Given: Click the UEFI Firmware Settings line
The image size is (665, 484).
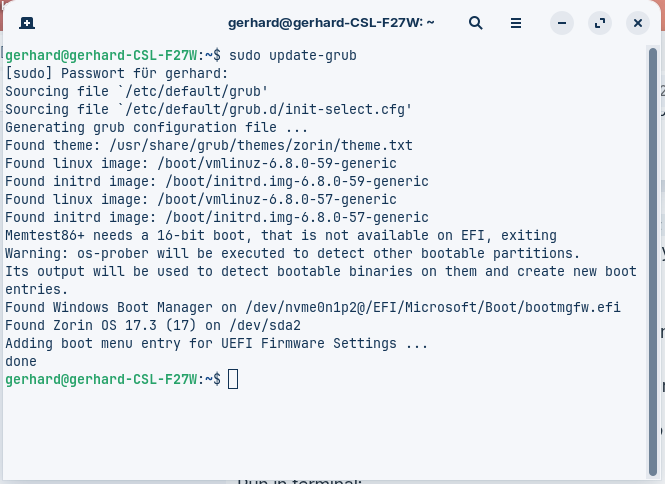Looking at the screenshot, I should click(x=217, y=343).
